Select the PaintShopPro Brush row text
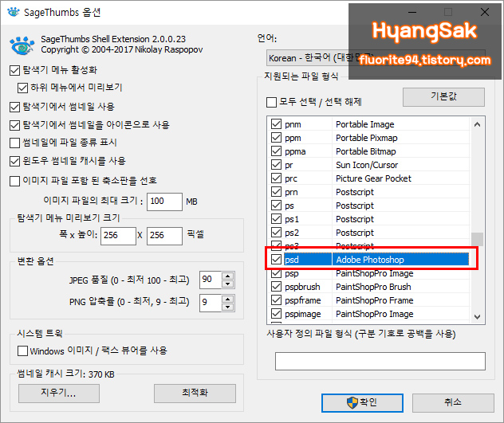 click(x=373, y=287)
